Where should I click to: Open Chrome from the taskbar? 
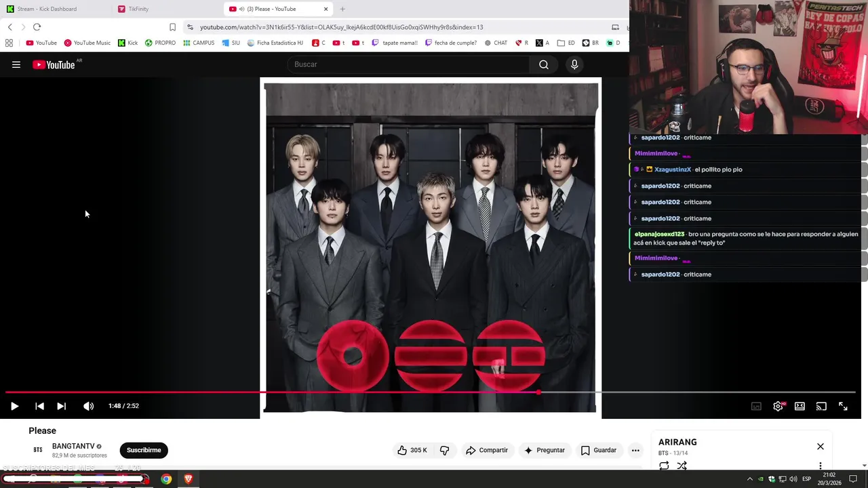[x=166, y=479]
